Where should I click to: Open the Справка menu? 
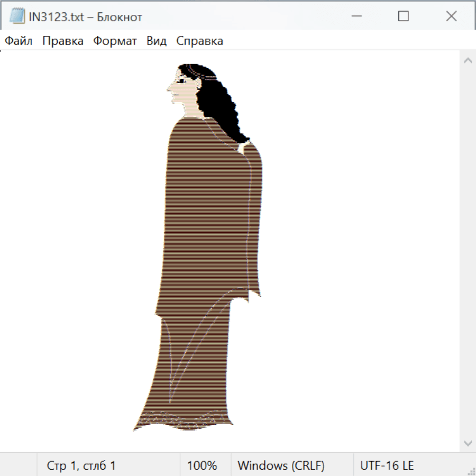point(199,41)
